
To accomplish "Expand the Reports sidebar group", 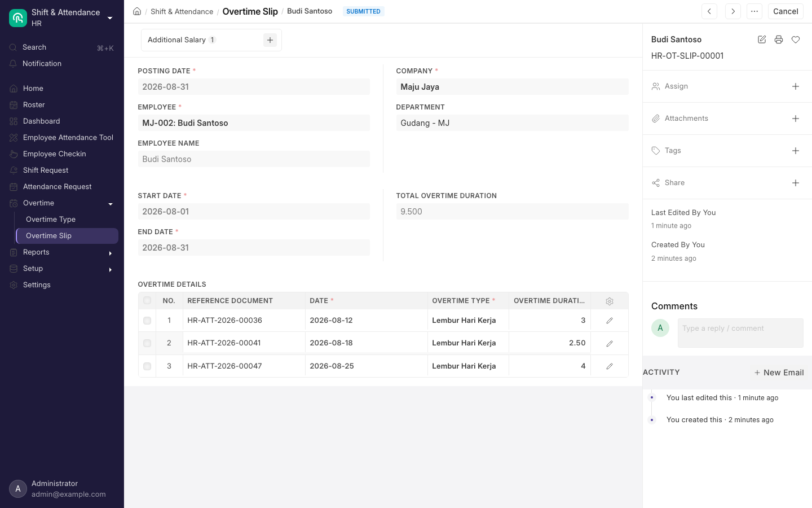I will [x=111, y=253].
